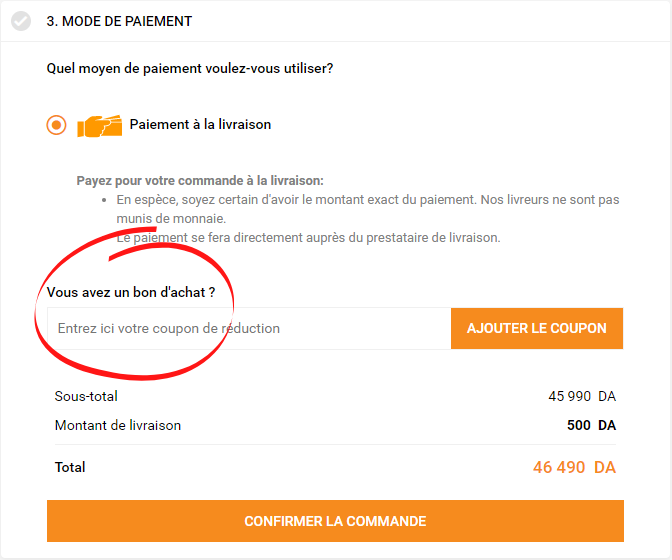Click the bullet point marker before "En espèce"
Screen dimensions: 672x560
click(x=105, y=200)
